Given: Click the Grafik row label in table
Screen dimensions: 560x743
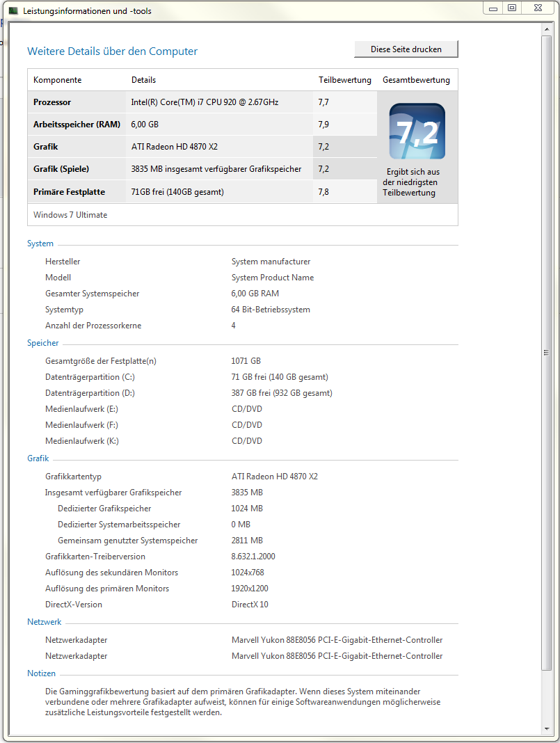Looking at the screenshot, I should click(45, 147).
